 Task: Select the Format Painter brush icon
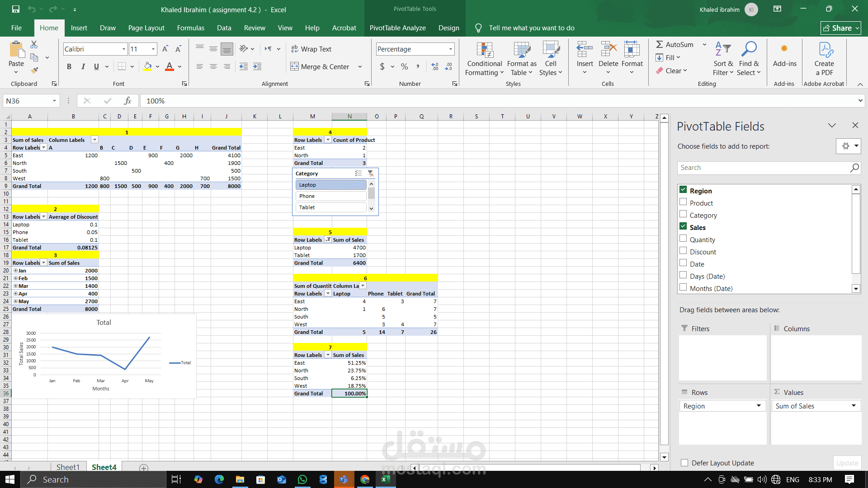coord(34,70)
